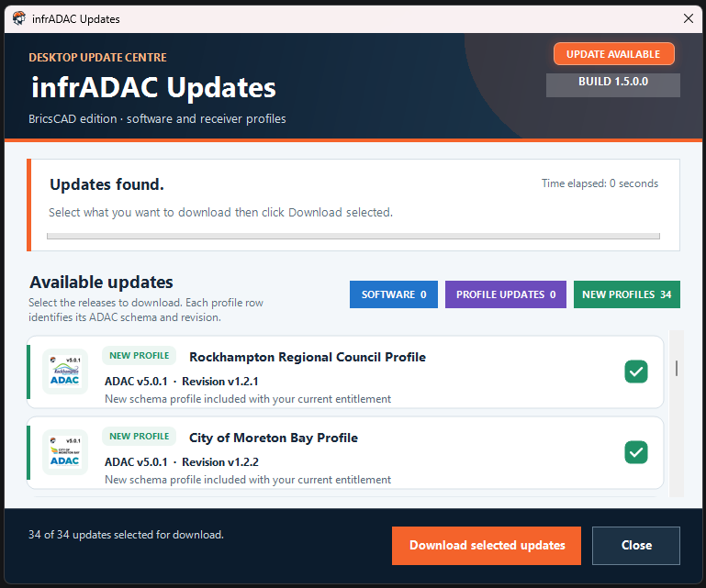706x588 pixels.
Task: Click the 'Updates found.' heading
Action: pos(106,184)
